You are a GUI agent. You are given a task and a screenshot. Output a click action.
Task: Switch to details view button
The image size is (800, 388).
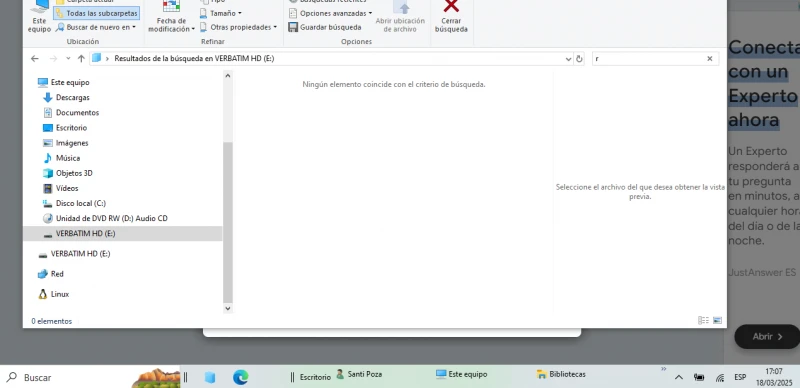[x=703, y=321]
